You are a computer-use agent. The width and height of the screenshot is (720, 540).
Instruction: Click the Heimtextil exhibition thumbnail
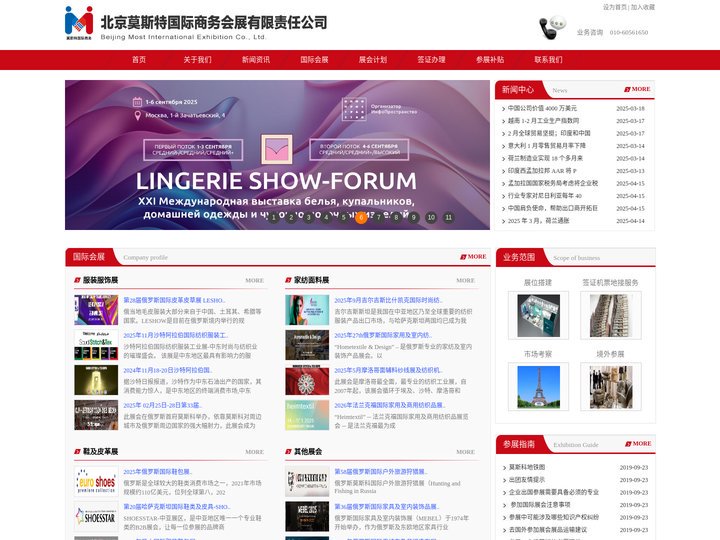[x=307, y=415]
